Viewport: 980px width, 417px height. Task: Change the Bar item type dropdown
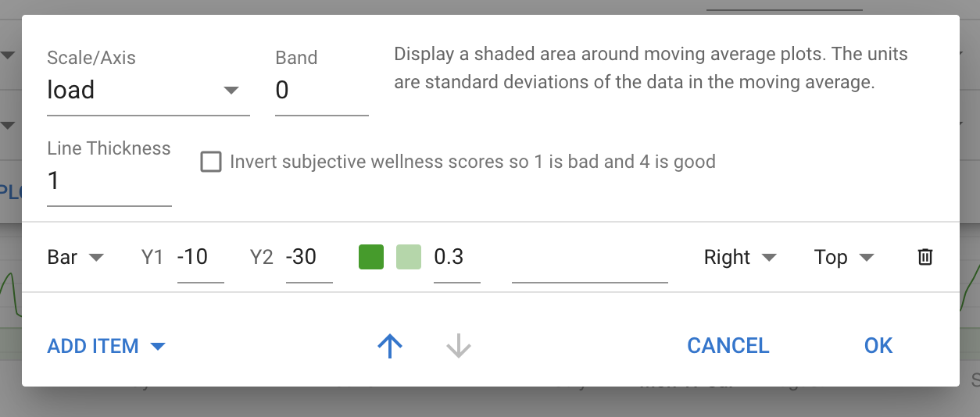point(76,257)
